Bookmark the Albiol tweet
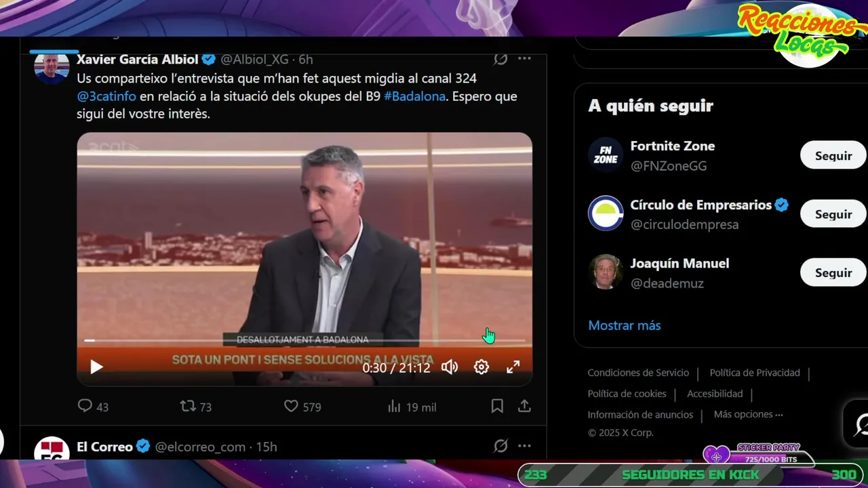Screen dimensions: 868x488 tap(497, 407)
